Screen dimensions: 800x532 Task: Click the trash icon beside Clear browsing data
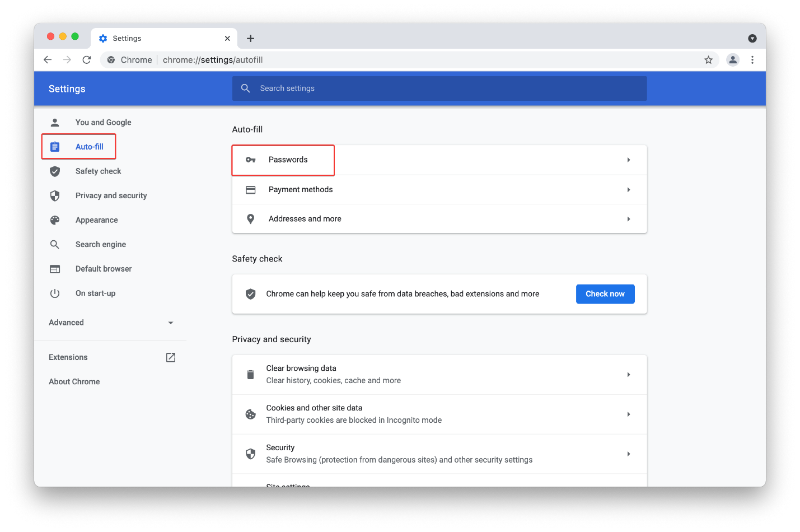pyautogui.click(x=250, y=374)
